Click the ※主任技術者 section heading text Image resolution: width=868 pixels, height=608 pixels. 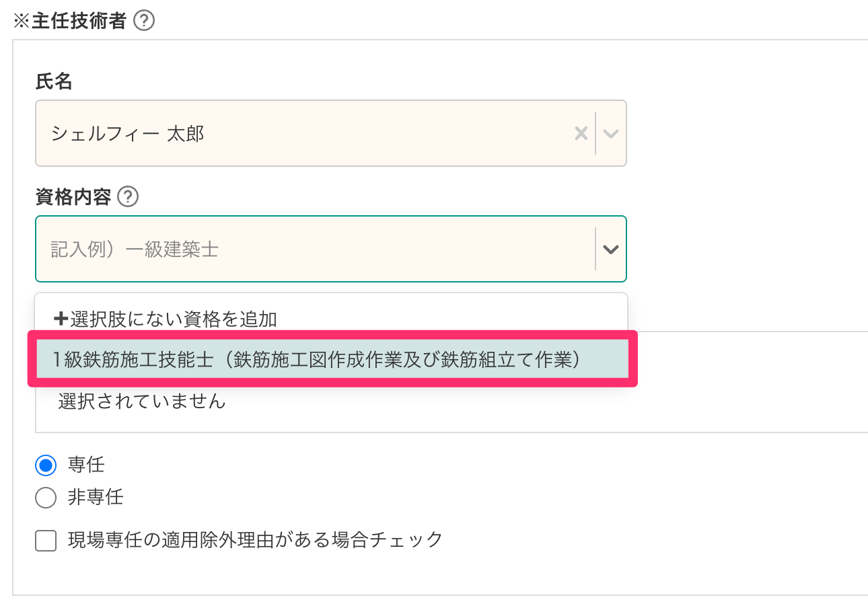tap(70, 22)
